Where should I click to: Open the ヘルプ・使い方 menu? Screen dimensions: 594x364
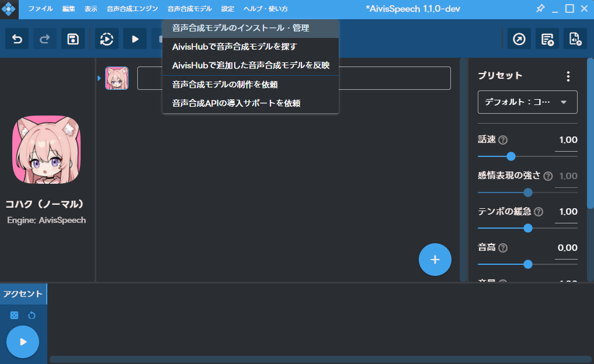point(266,9)
